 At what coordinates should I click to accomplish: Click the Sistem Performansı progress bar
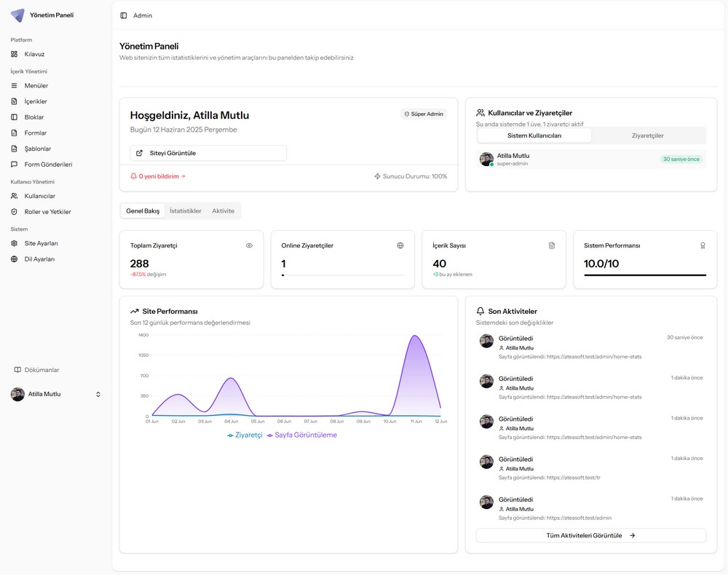coord(644,275)
